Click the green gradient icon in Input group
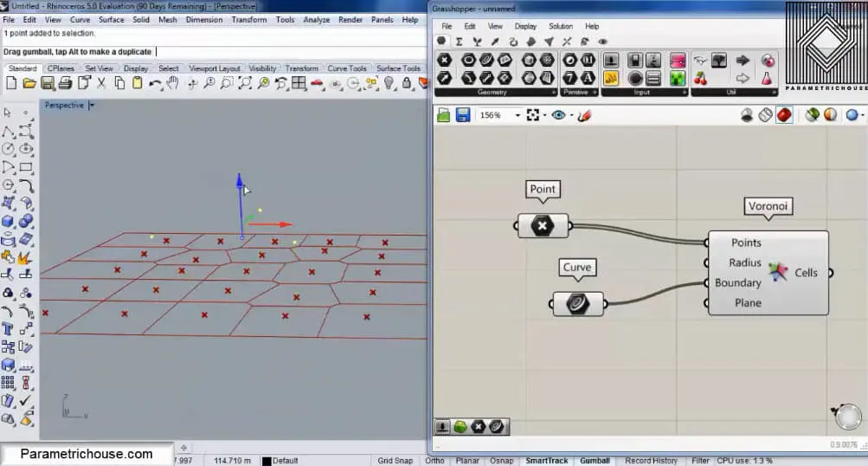868x466 pixels. 677,78
